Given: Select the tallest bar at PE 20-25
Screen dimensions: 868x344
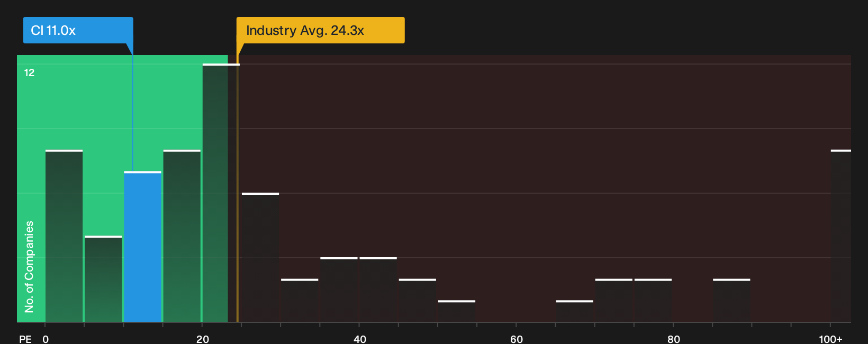Looking at the screenshot, I should pos(221,193).
